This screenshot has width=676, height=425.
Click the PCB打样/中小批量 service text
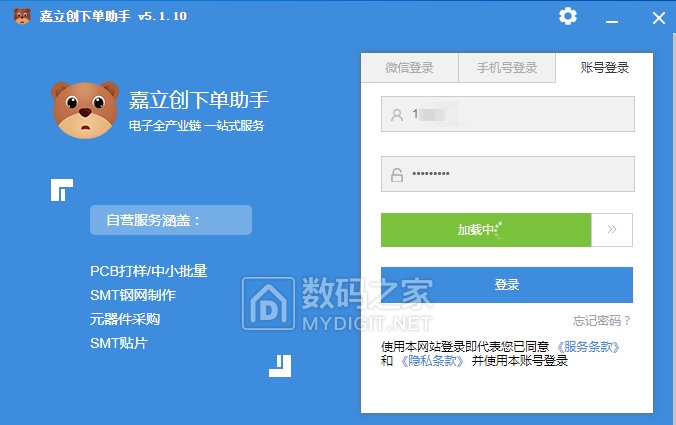click(x=149, y=271)
